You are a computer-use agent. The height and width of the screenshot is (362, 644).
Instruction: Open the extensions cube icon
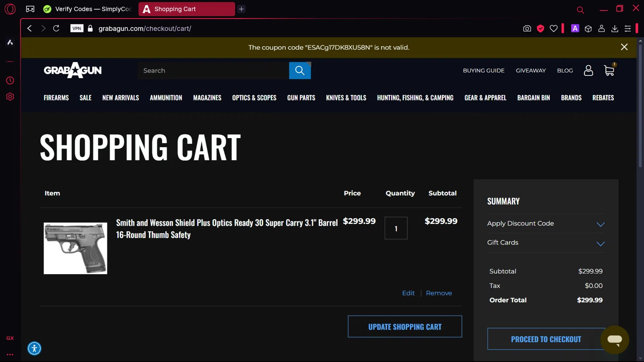point(588,28)
